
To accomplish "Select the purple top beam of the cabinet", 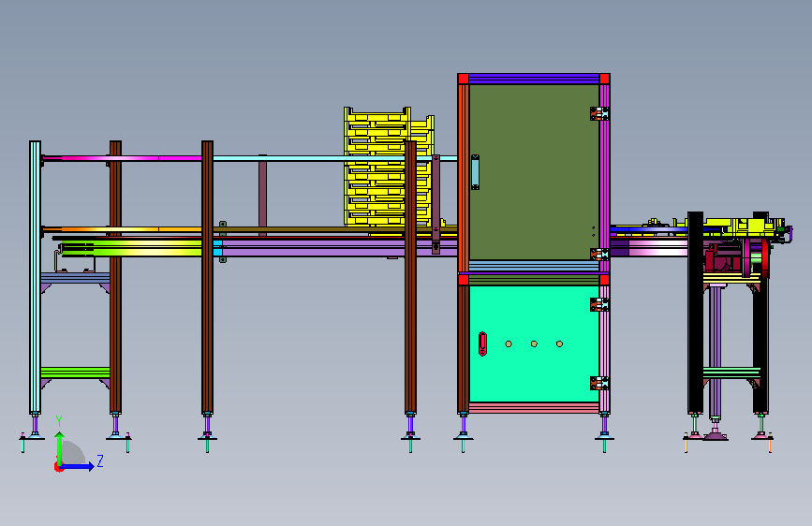I will pyautogui.click(x=534, y=79).
